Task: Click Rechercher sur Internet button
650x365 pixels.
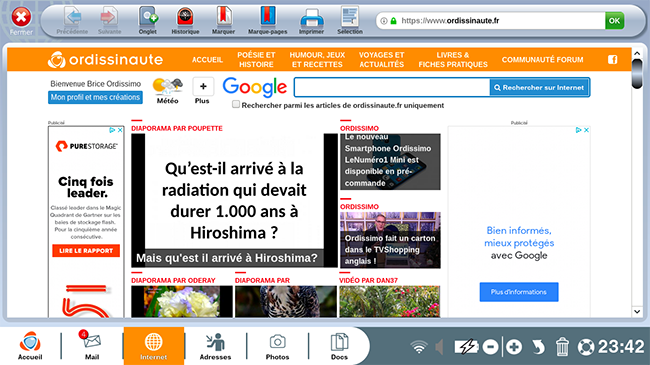Action: coord(539,88)
